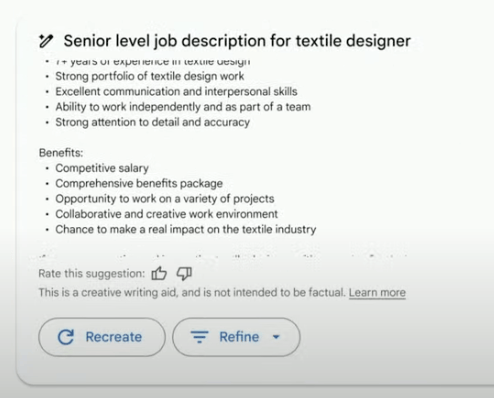Open the Learn more link

[x=377, y=293]
